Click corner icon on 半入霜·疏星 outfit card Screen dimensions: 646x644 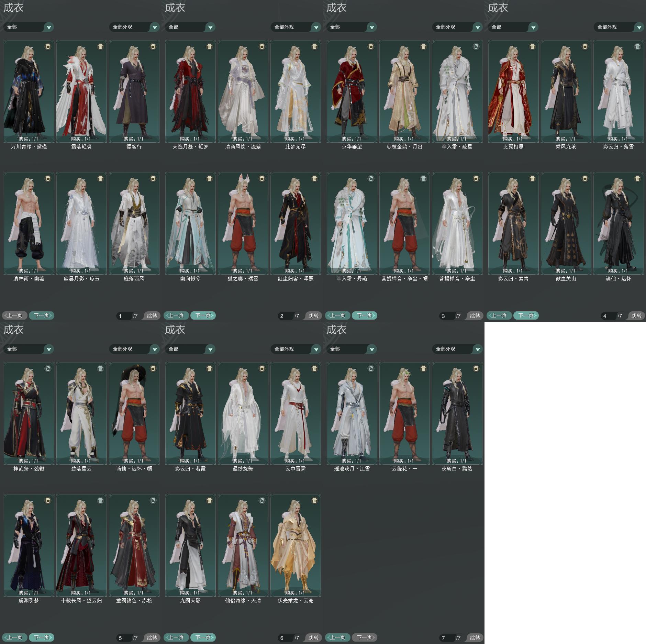(476, 46)
